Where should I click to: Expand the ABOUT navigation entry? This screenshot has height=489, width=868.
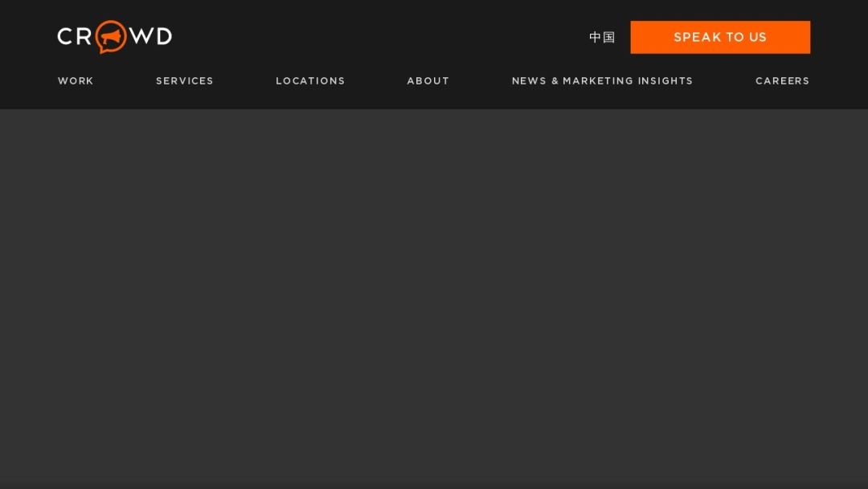click(x=428, y=80)
